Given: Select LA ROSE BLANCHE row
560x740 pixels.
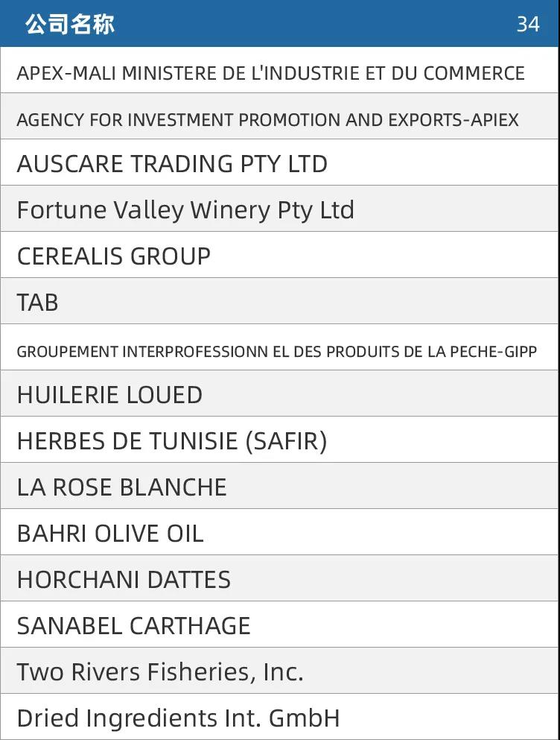Looking at the screenshot, I should 280,486.
